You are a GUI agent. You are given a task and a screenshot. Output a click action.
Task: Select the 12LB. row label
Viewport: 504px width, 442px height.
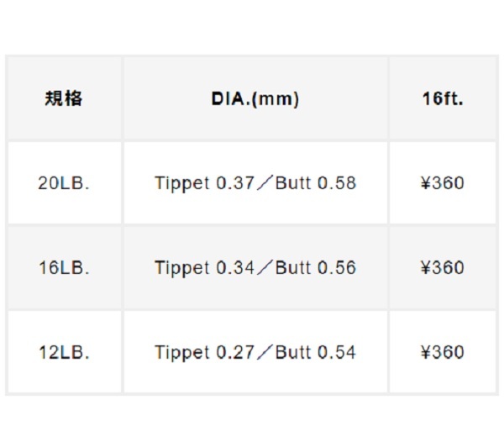point(64,352)
